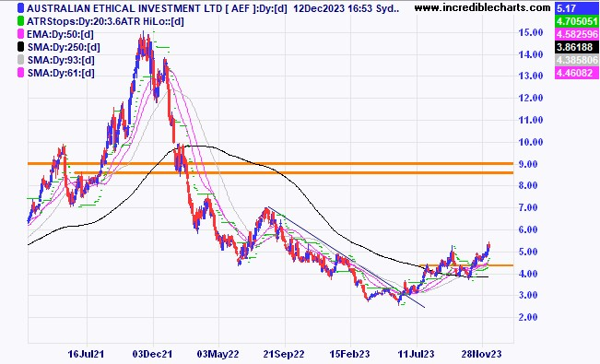Click the blue AEF price series marker
The image size is (600, 364).
(x=20, y=8)
